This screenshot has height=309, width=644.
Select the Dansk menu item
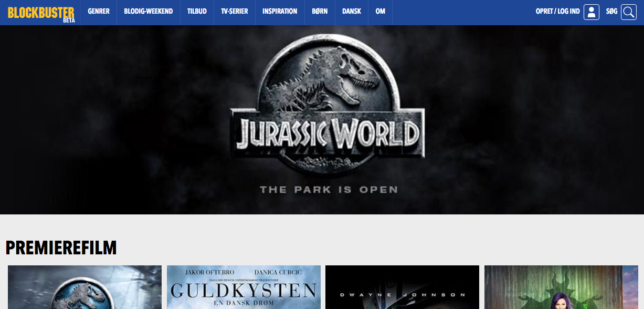coord(352,12)
